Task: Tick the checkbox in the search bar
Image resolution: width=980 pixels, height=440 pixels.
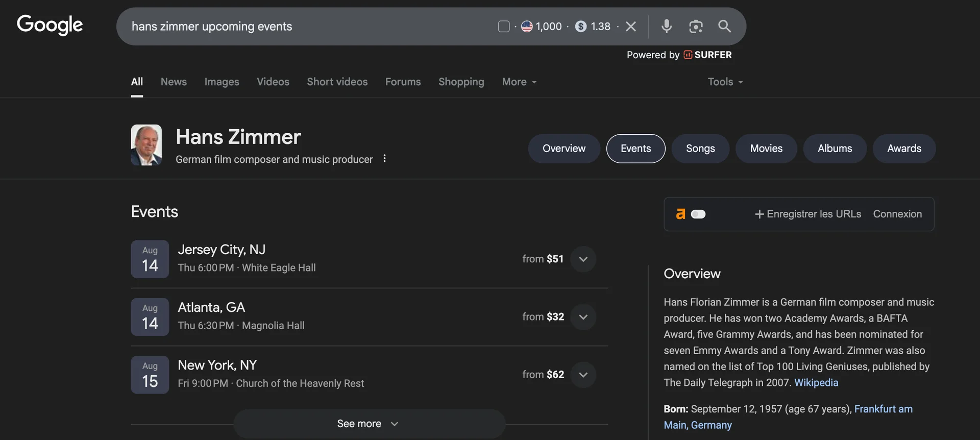Action: (x=504, y=27)
